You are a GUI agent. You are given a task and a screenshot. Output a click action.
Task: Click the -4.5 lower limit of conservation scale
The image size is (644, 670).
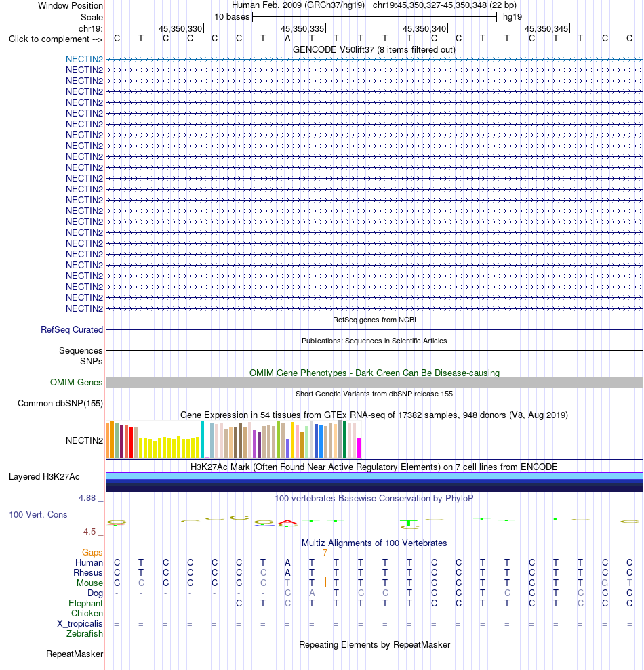pos(89,532)
